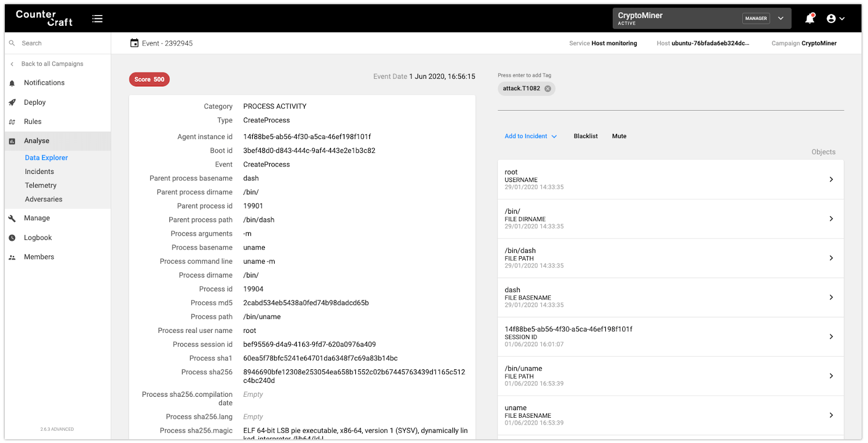
Task: Select Adversaries submenu item
Action: point(44,199)
